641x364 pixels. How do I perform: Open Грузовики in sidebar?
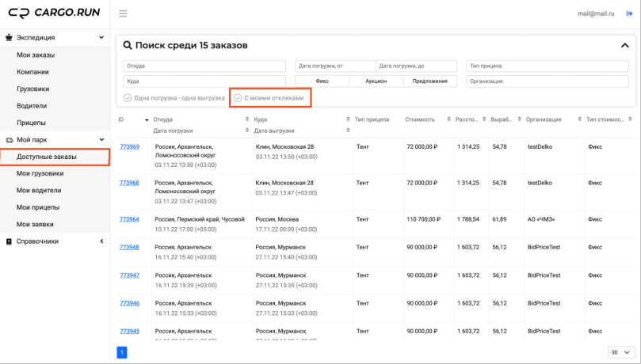32,89
